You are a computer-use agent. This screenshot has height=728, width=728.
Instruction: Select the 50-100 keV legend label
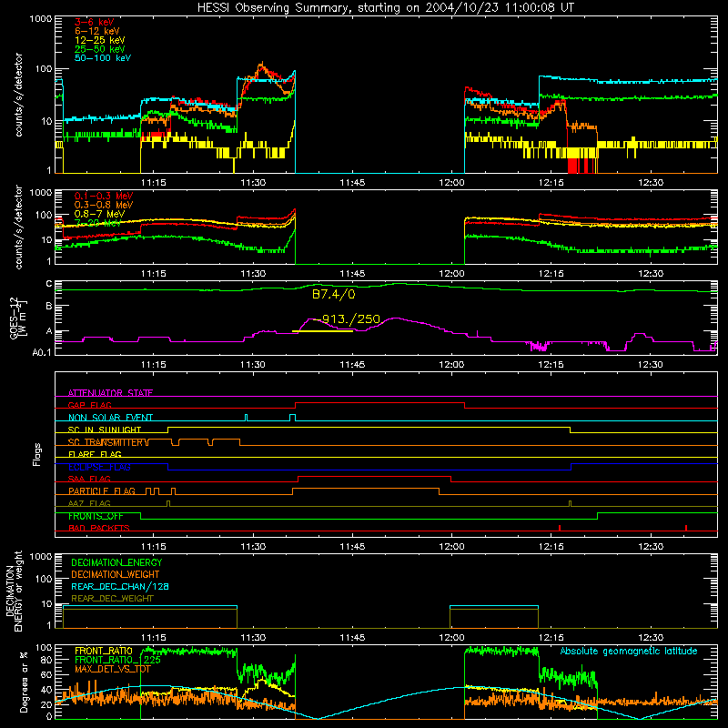pyautogui.click(x=103, y=57)
